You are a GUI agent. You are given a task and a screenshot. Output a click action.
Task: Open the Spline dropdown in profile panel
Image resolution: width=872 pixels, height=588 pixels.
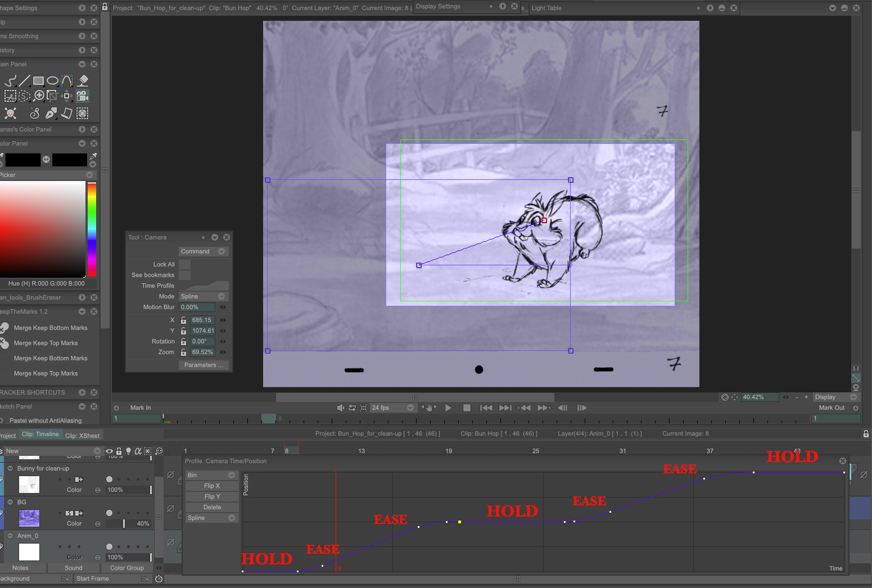211,518
